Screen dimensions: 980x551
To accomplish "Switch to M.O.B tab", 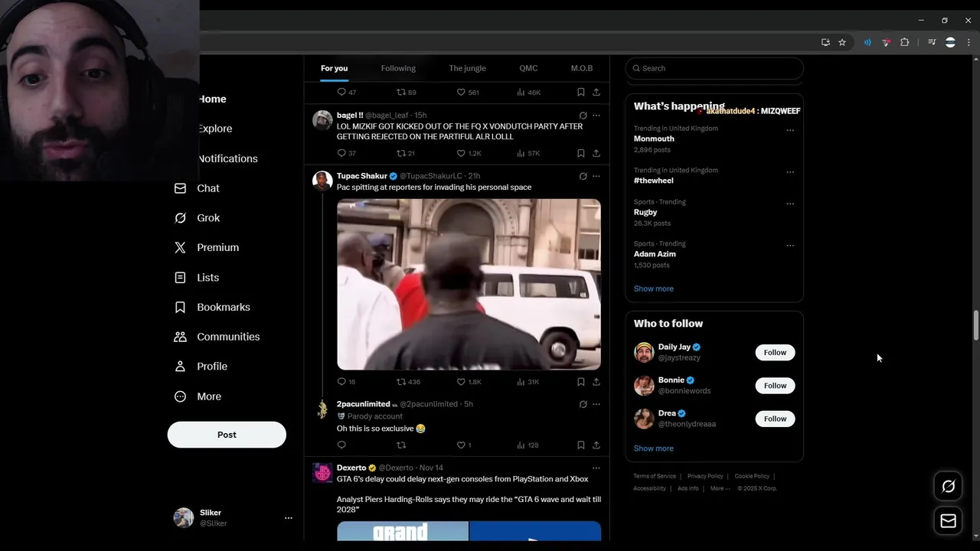I will coord(582,68).
